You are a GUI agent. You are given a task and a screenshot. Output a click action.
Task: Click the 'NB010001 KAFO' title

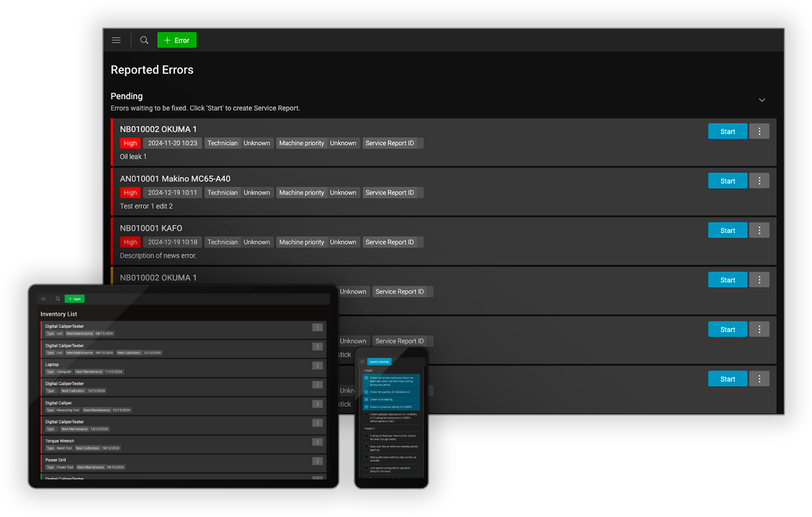tap(151, 228)
